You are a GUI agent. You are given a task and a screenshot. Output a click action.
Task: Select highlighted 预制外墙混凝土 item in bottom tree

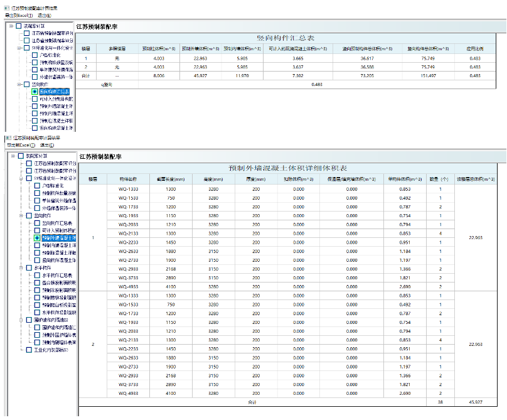(x=37, y=239)
